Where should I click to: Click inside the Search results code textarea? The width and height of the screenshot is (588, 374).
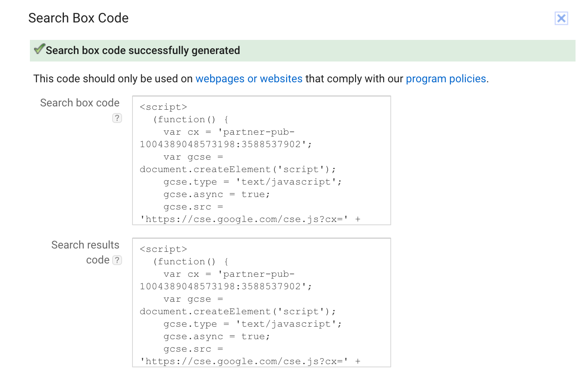click(262, 303)
